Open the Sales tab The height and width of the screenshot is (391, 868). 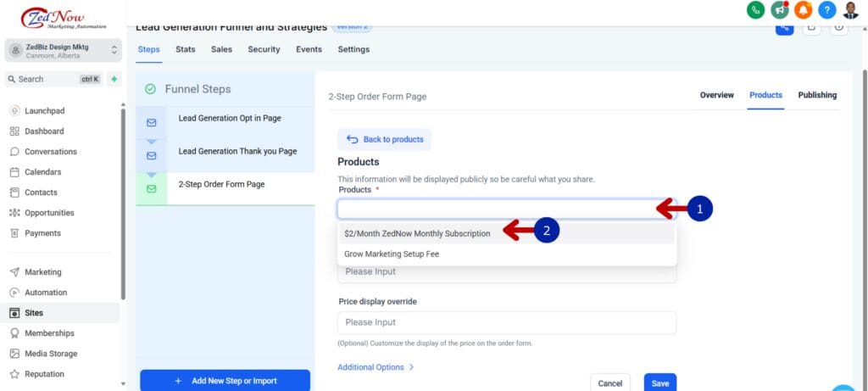(x=221, y=49)
